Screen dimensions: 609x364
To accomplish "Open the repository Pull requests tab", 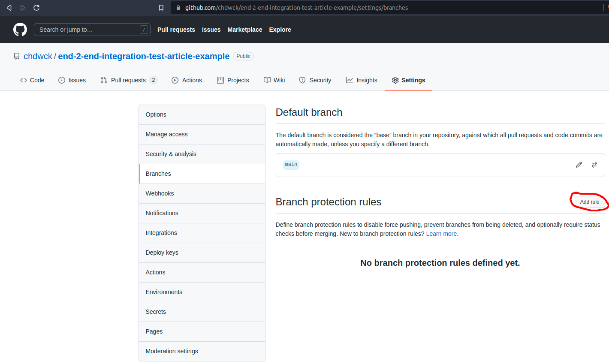I will click(128, 80).
